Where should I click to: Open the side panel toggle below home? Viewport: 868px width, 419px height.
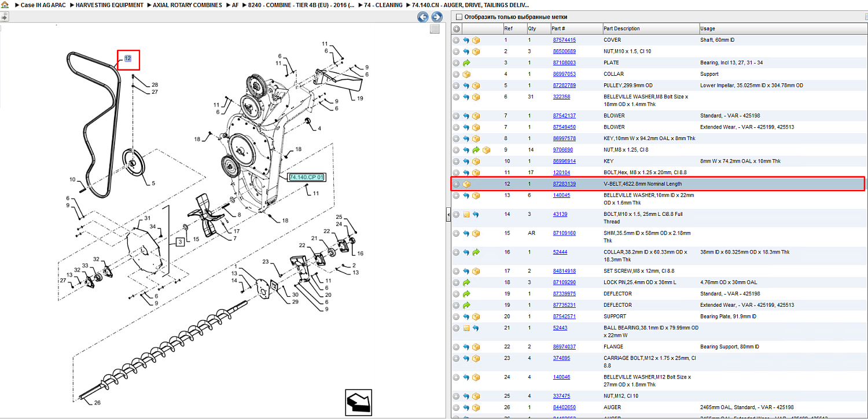pos(3,17)
